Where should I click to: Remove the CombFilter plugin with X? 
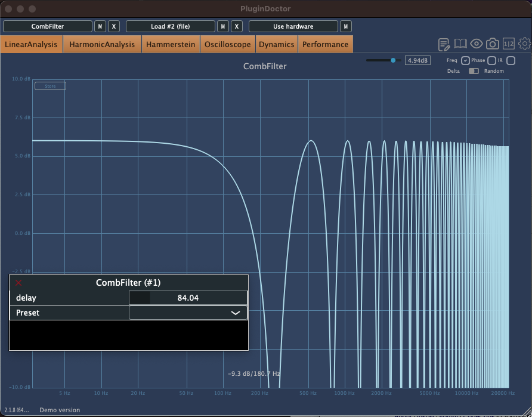114,26
